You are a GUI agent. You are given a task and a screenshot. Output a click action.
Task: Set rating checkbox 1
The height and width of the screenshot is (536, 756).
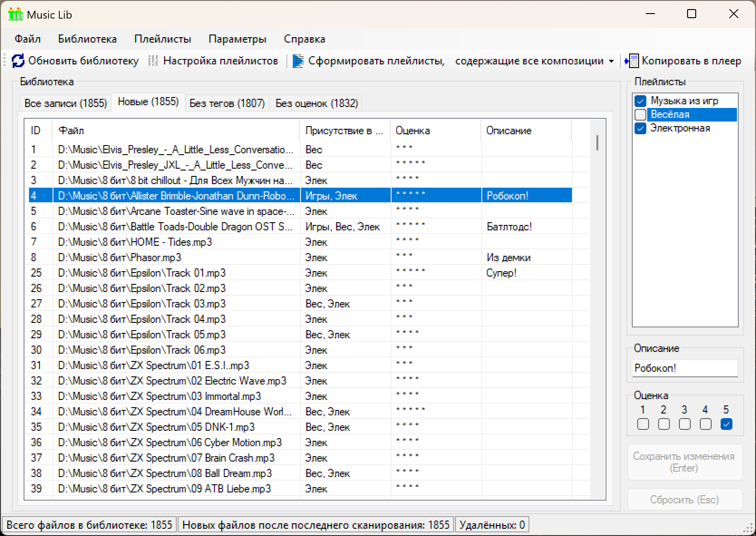(x=643, y=424)
